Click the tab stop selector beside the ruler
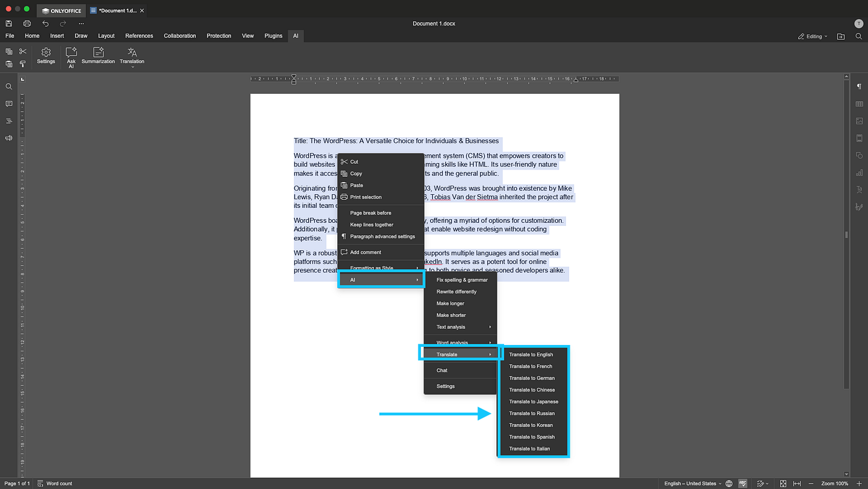 (22, 79)
